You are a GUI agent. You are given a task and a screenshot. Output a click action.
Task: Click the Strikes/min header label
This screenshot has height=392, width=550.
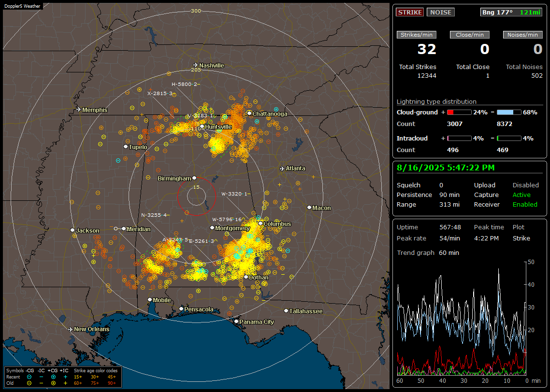tap(416, 35)
